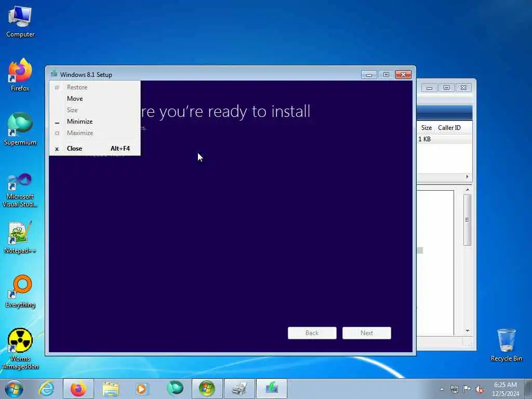The image size is (532, 399).
Task: Select the Worms Armageddon desktop shortcut
Action: [x=20, y=349]
